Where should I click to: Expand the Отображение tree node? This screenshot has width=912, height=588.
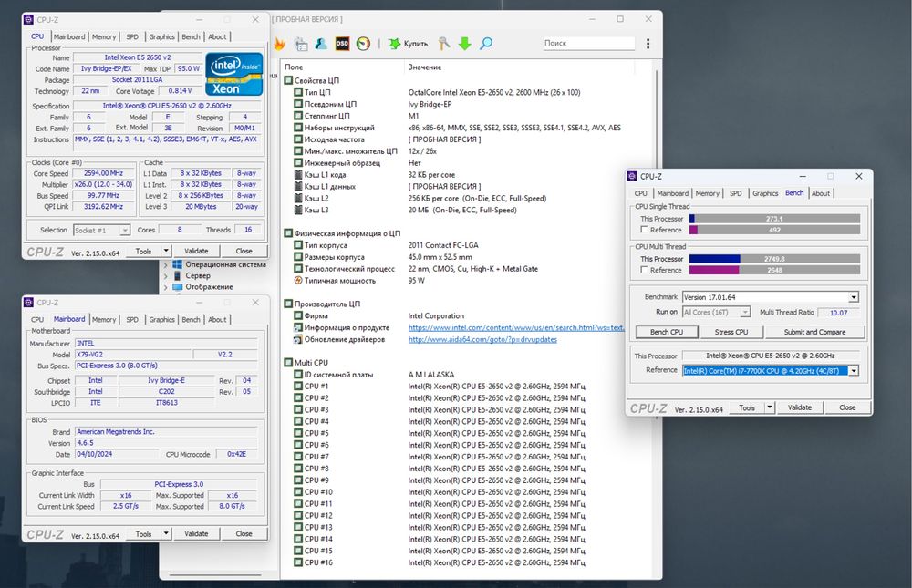point(166,287)
